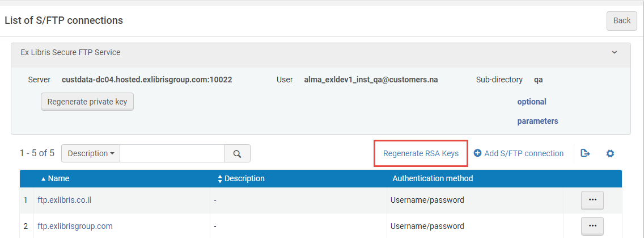Open row actions for ftp.exlibris.co.il

[x=592, y=200]
